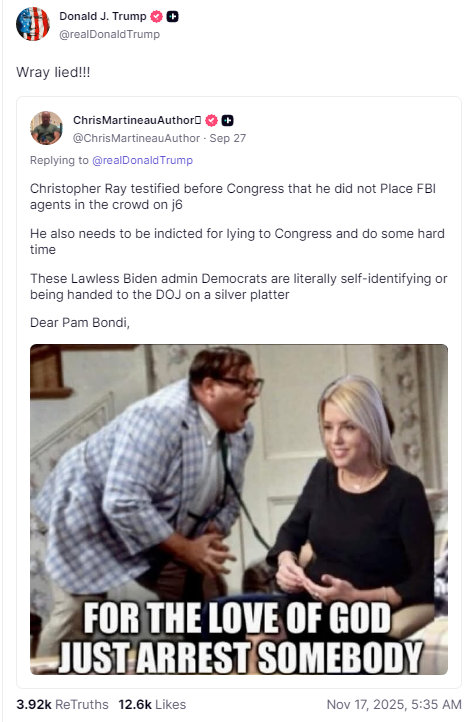The image size is (470, 722).
Task: View the 3.92k ReTruths list
Action: [x=62, y=705]
